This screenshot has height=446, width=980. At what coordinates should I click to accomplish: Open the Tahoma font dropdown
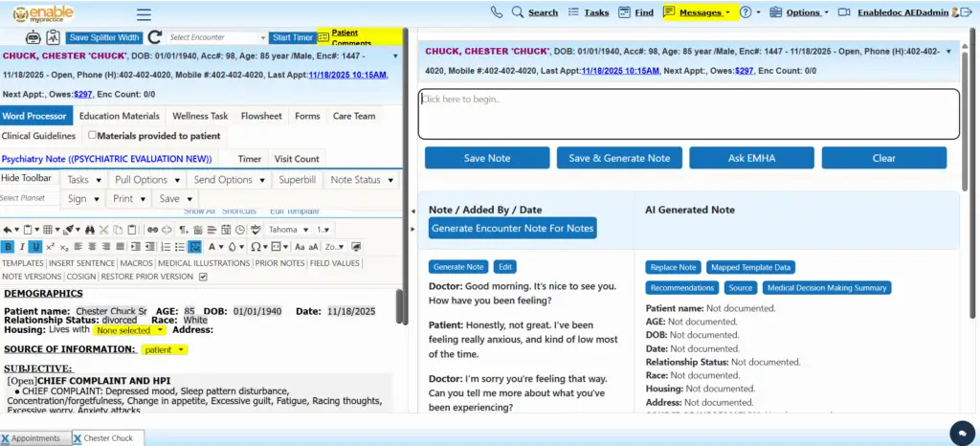[x=288, y=230]
